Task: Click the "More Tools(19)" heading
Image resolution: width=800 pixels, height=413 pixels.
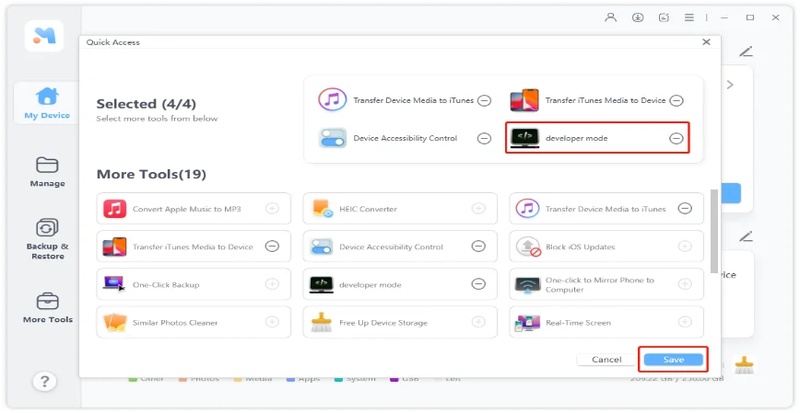Action: click(151, 175)
